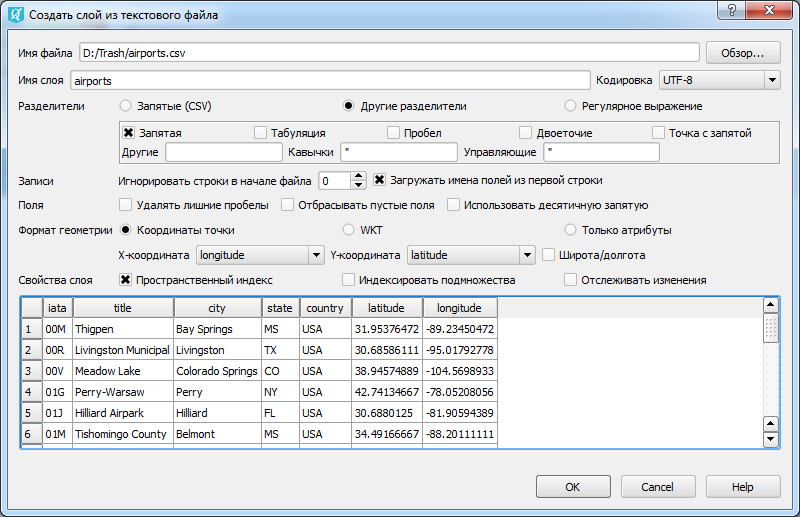Image resolution: width=800 pixels, height=517 pixels.
Task: Click the QGIS icon in title bar
Action: pos(15,15)
